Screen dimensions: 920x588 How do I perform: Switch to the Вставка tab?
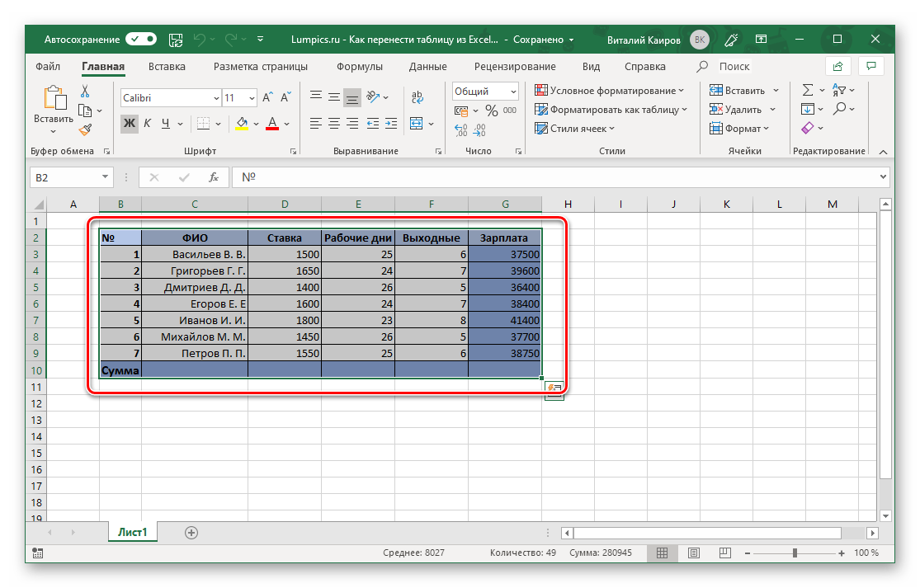[x=167, y=66]
